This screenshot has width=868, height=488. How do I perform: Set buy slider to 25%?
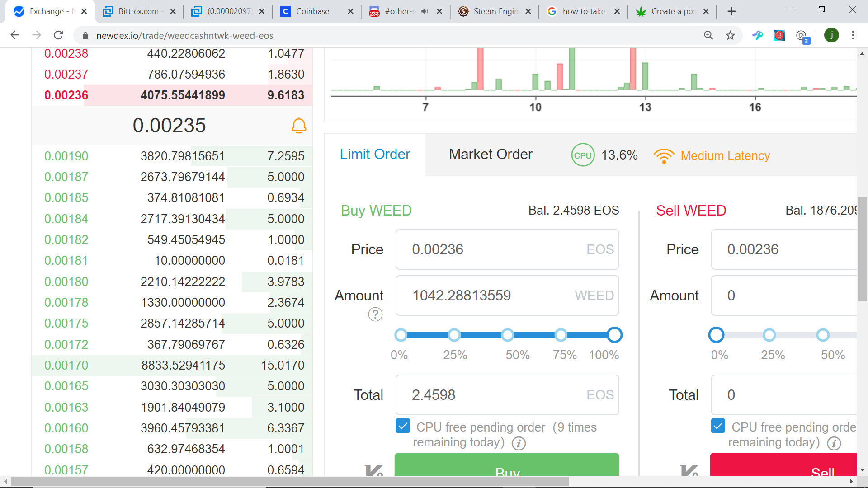[454, 335]
